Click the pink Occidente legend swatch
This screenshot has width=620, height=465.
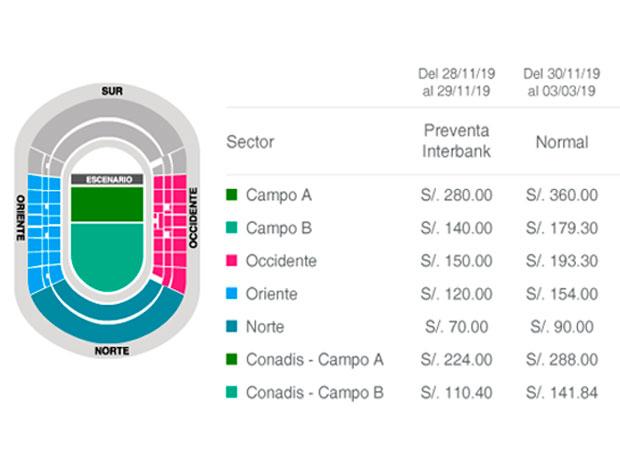(x=232, y=261)
